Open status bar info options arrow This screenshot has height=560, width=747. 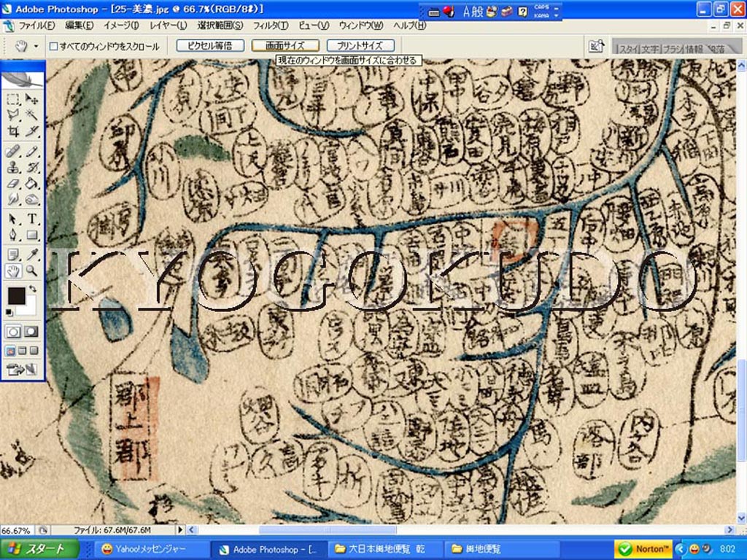[x=180, y=529]
